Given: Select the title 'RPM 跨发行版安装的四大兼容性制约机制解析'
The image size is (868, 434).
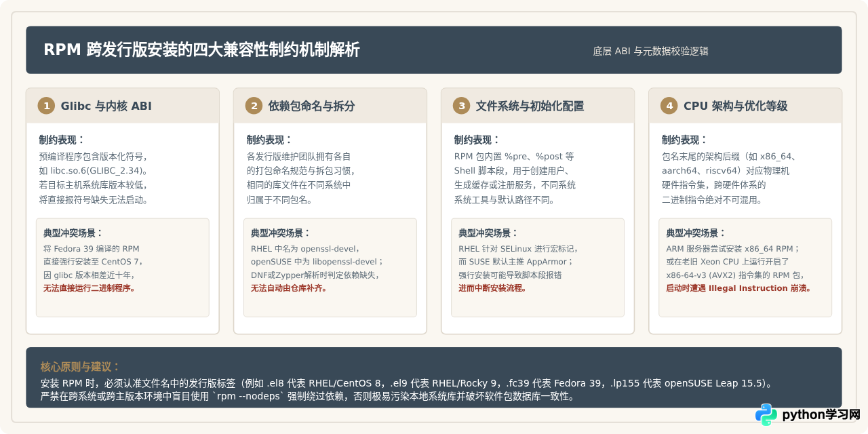Looking at the screenshot, I should [201, 50].
